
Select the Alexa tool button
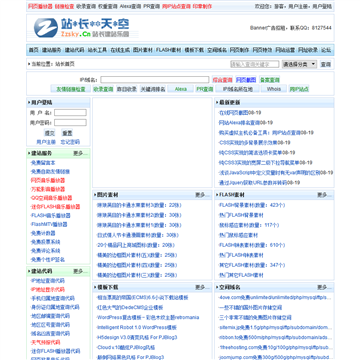[x=181, y=89]
